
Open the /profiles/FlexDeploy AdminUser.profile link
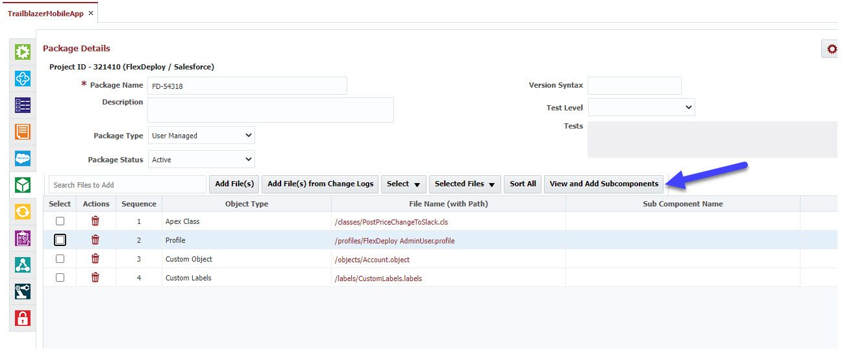(x=395, y=241)
